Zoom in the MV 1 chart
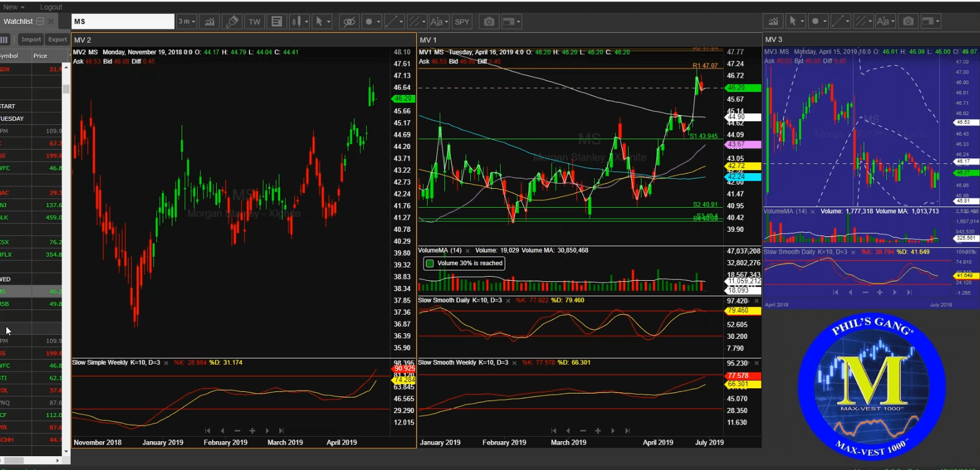Viewport: 980px width, 470px height. click(x=598, y=430)
